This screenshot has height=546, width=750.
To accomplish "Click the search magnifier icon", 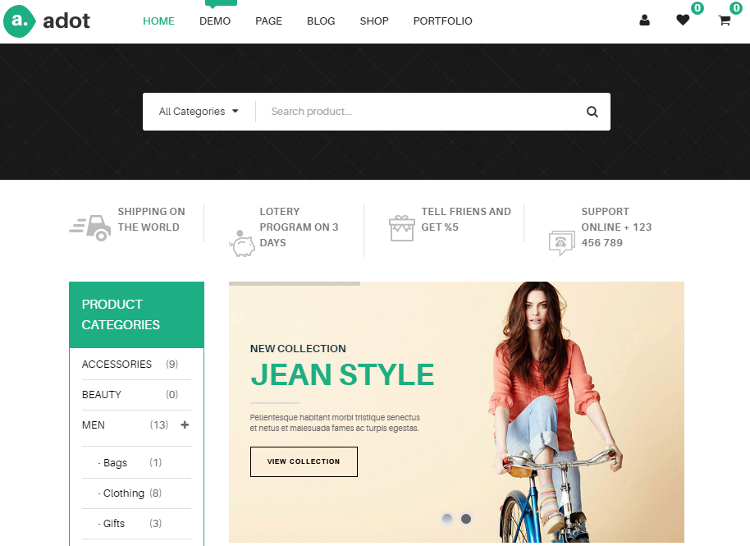I will pos(592,112).
